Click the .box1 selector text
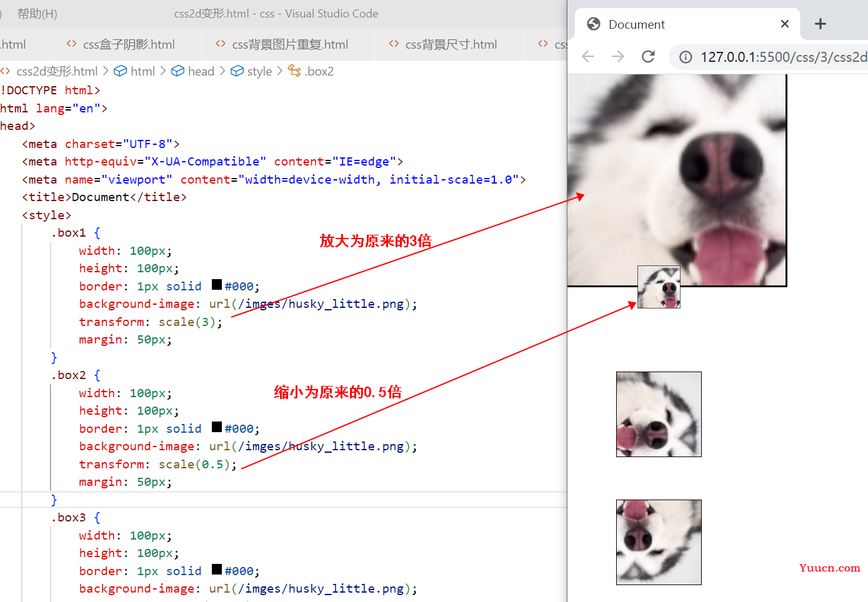868x602 pixels. pos(68,233)
